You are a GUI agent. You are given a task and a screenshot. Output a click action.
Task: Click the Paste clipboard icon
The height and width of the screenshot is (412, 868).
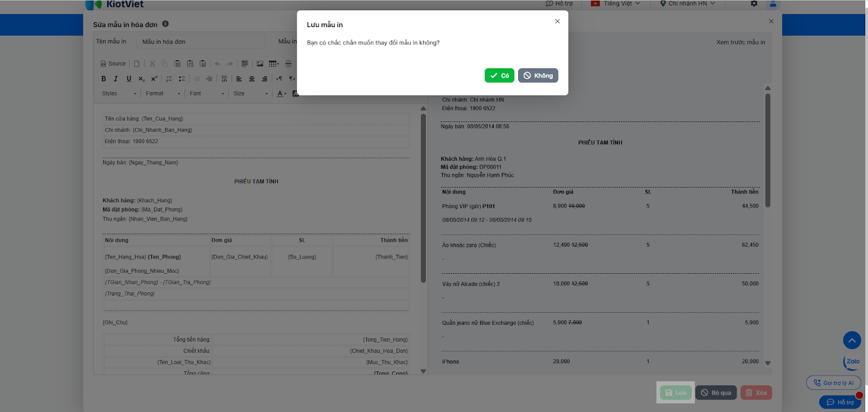click(x=177, y=63)
